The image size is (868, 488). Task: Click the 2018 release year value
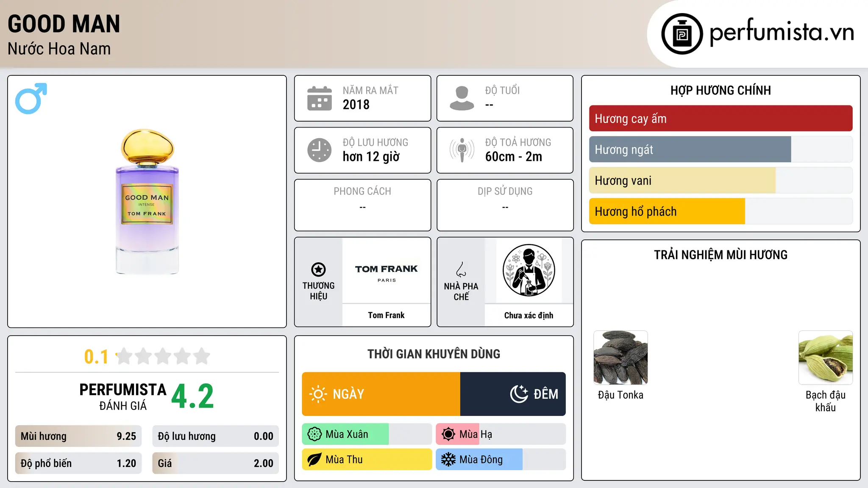click(x=356, y=105)
